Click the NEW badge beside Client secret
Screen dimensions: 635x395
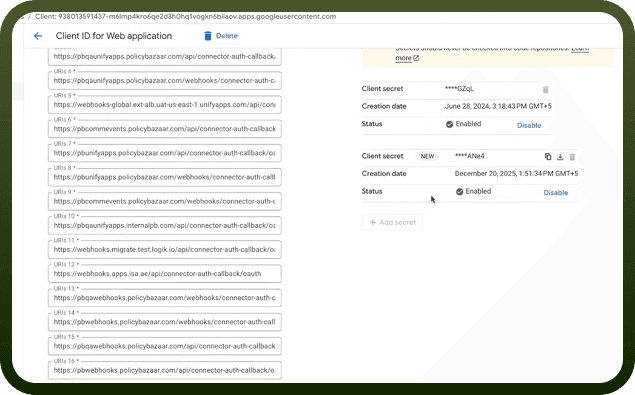click(427, 156)
